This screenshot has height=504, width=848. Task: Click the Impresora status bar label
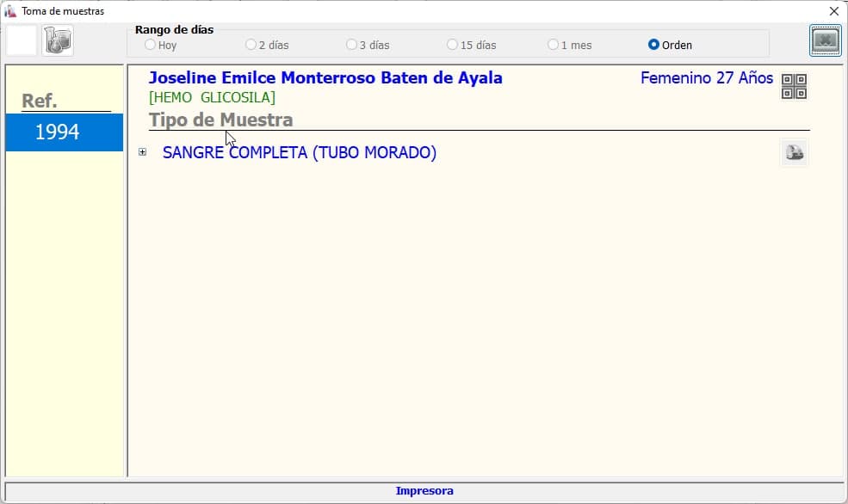click(424, 491)
